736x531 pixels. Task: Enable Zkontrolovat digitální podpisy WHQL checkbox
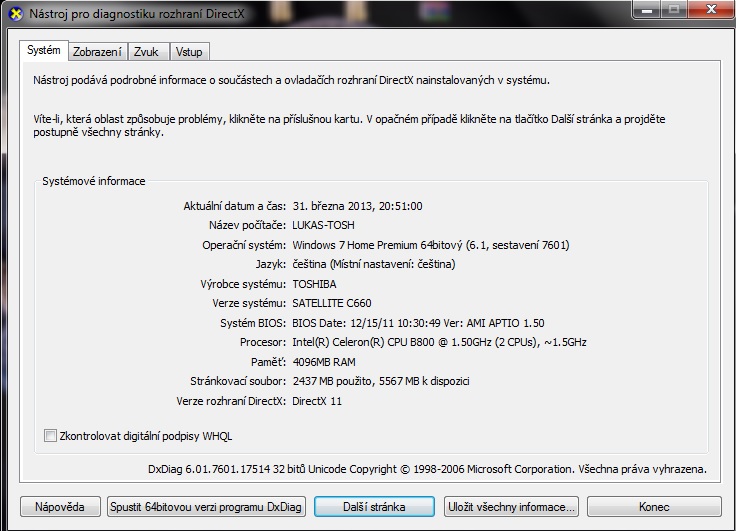point(51,436)
